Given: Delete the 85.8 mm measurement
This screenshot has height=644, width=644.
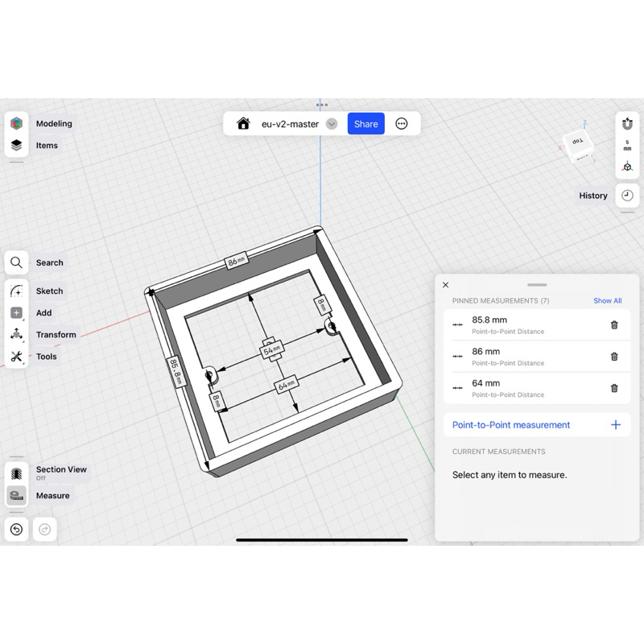Looking at the screenshot, I should point(614,325).
